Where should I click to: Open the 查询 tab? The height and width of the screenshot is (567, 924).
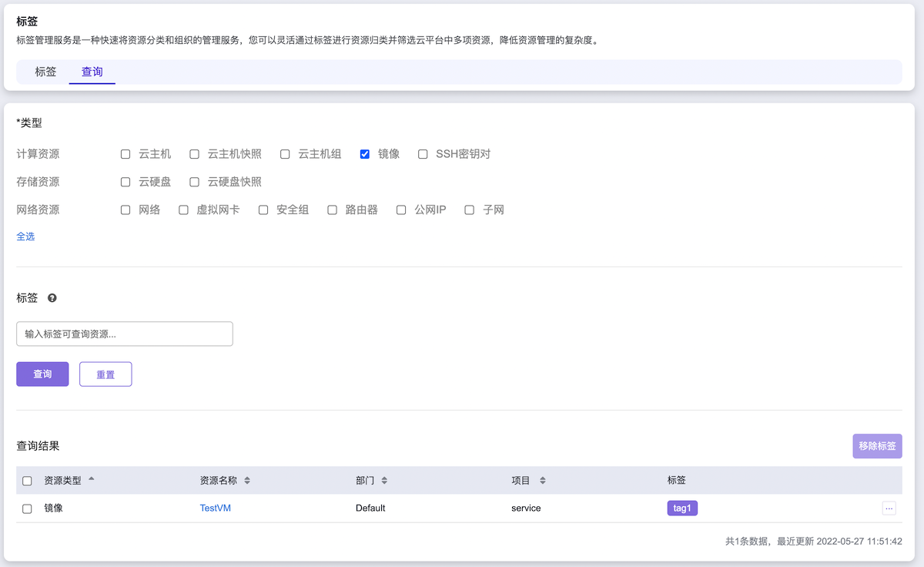[x=92, y=72]
